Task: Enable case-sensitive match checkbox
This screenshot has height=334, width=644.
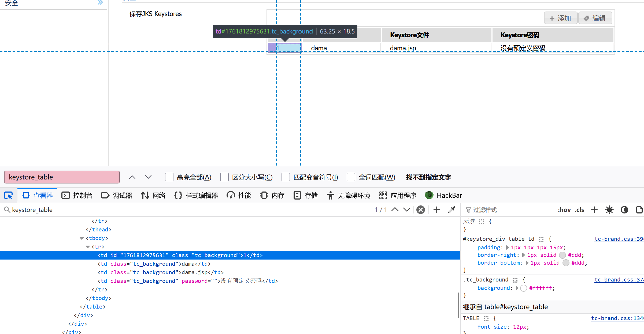Action: click(x=224, y=177)
